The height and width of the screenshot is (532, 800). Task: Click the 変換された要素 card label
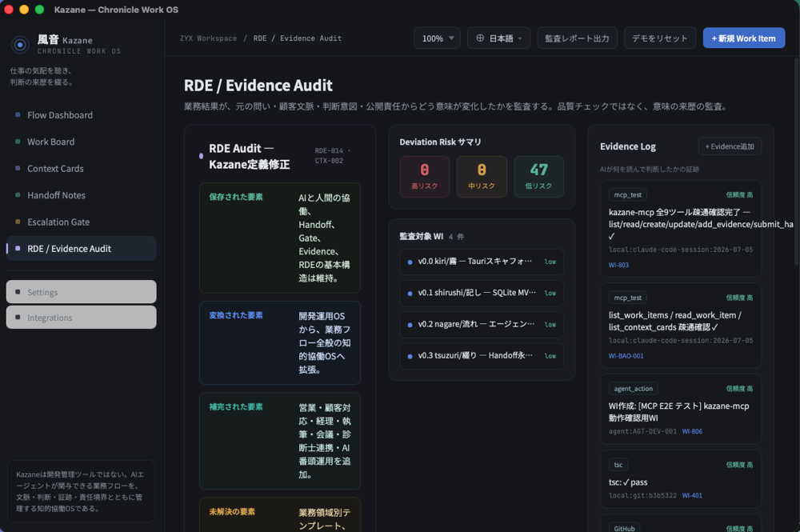[236, 315]
